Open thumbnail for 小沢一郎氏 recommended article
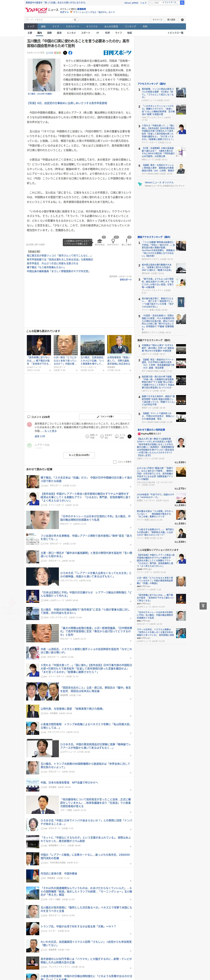 pos(66,345)
